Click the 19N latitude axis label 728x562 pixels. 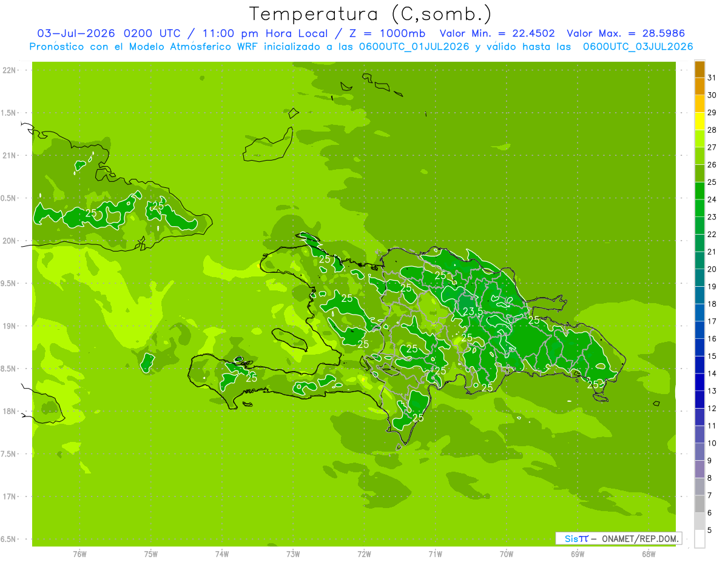point(10,326)
